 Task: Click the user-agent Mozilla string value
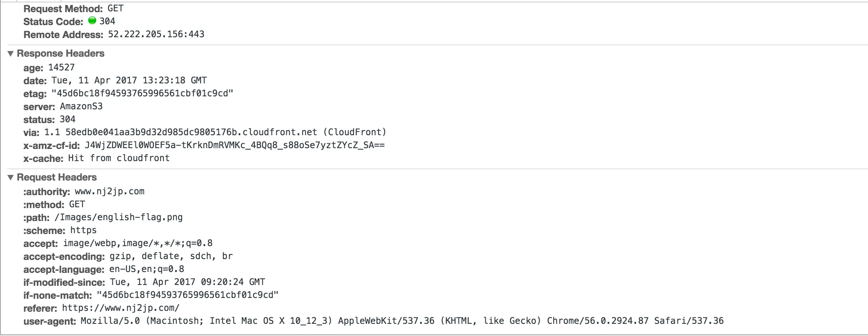click(402, 321)
